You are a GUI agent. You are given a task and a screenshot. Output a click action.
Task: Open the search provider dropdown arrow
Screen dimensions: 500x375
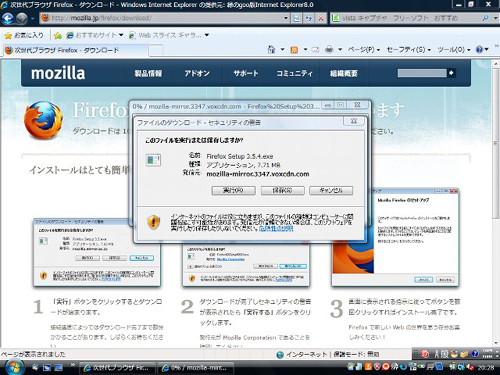(495, 18)
